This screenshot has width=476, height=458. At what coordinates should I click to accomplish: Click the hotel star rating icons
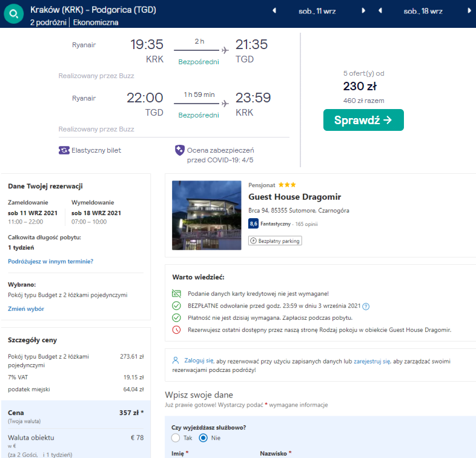click(287, 185)
